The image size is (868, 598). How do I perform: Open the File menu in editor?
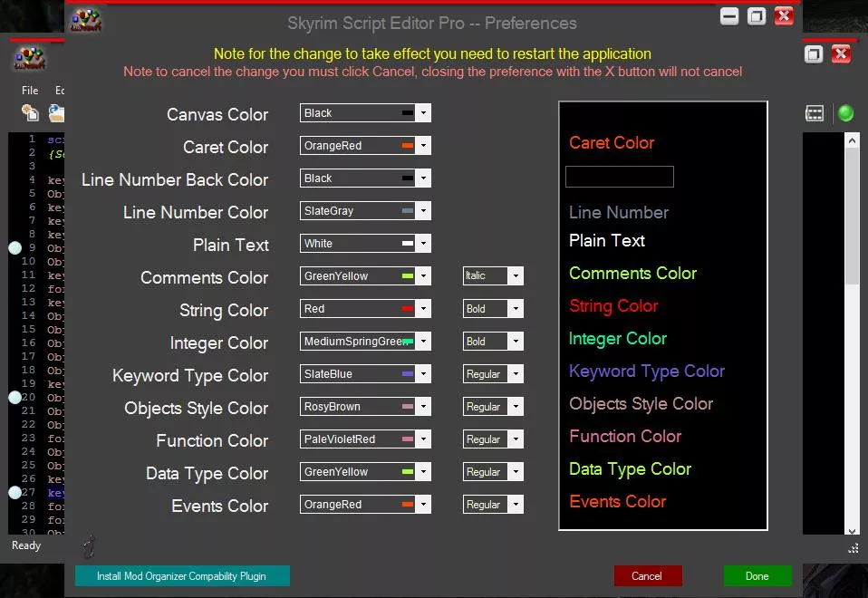point(30,91)
